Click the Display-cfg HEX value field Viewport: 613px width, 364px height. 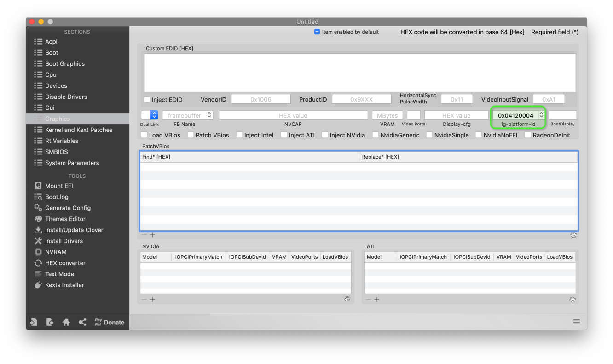coord(457,115)
